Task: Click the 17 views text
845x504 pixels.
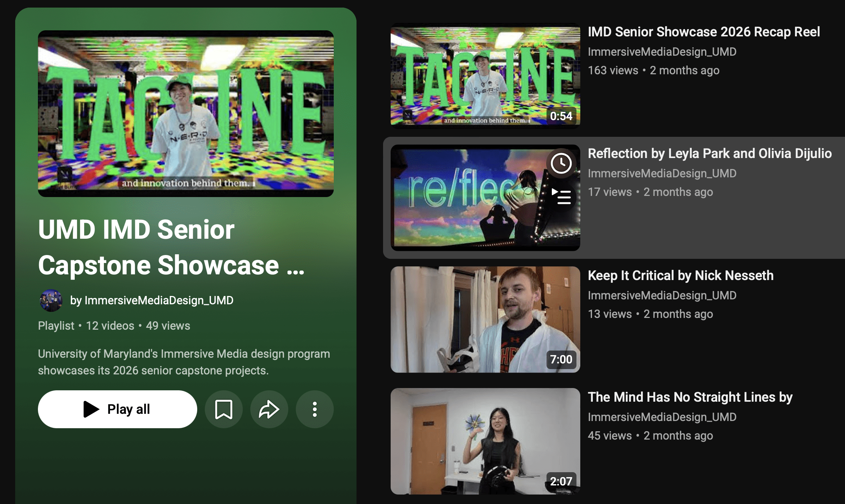Action: pos(610,192)
